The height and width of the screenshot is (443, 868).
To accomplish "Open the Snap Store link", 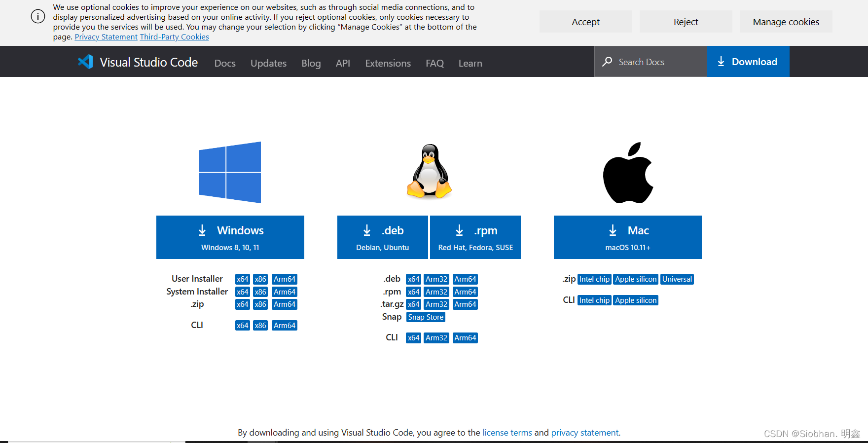I will click(426, 317).
